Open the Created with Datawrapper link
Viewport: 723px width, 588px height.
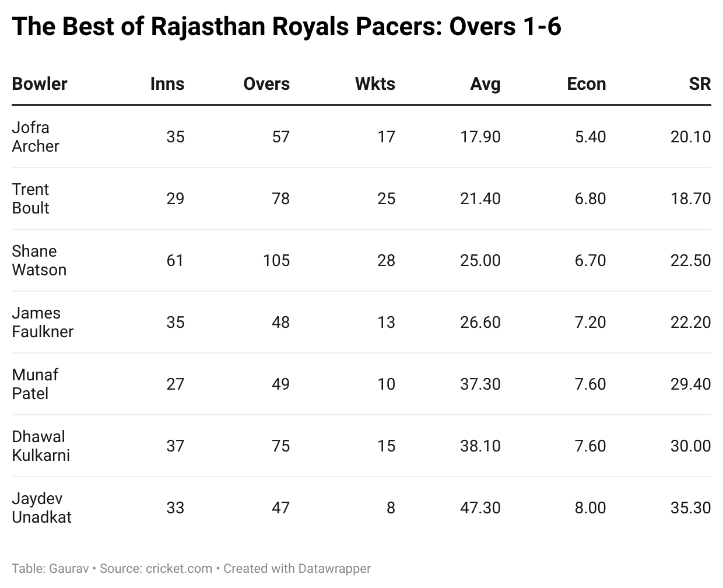[x=297, y=568]
